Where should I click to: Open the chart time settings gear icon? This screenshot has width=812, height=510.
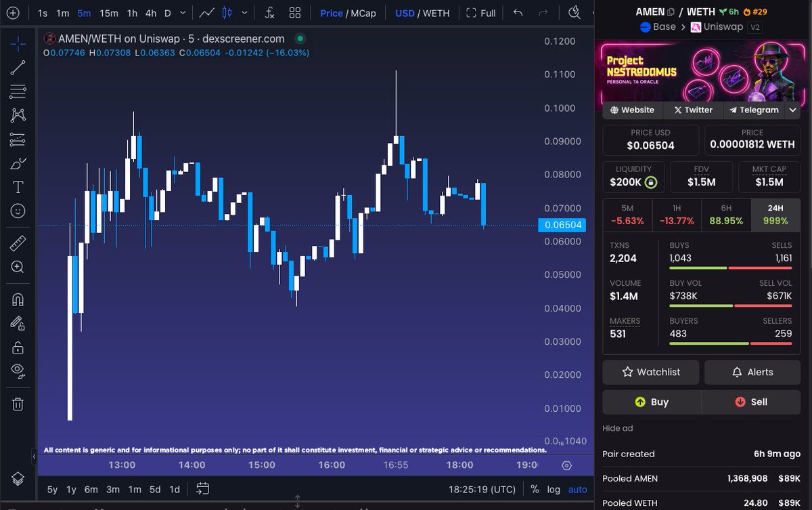[567, 465]
